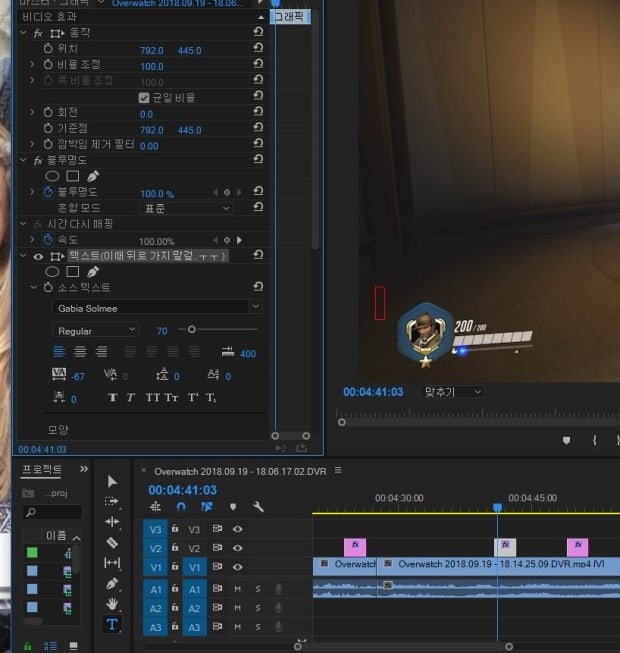Select the Track Select Forward tool
620x653 pixels.
[x=112, y=501]
